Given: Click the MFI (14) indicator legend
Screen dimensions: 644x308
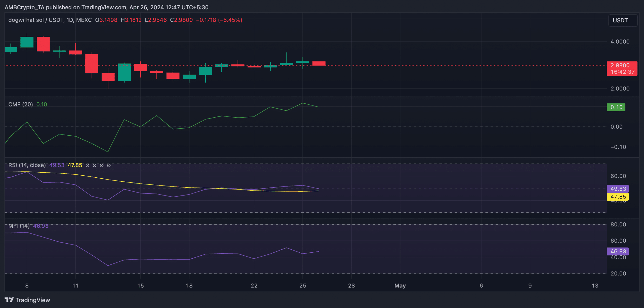Looking at the screenshot, I should coord(19,226).
